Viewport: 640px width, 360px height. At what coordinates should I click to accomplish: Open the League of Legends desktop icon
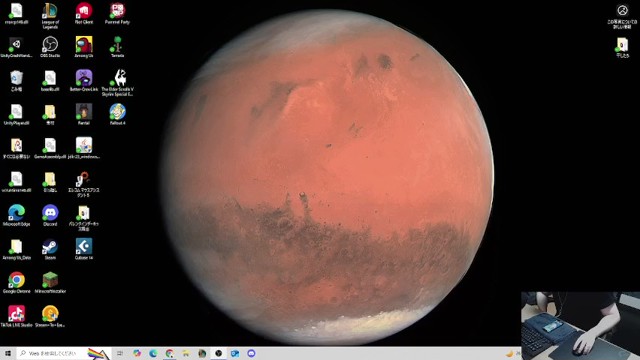pos(50,15)
